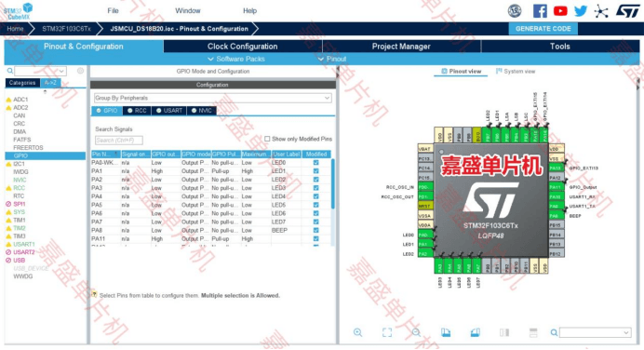Select the A->Z sorting tab
The width and height of the screenshot is (644, 350).
point(50,83)
